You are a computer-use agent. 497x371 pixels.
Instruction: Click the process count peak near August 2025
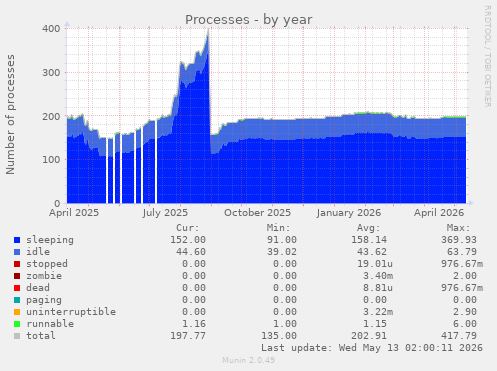(209, 30)
